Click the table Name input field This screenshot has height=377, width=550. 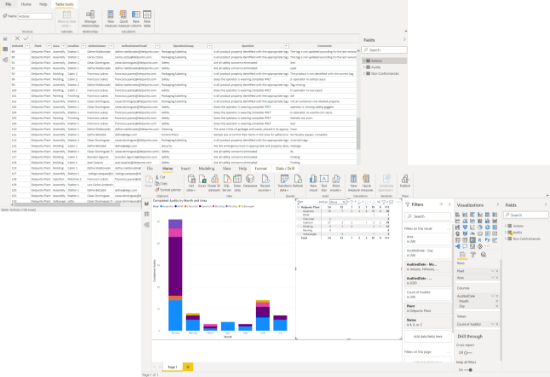35,16
